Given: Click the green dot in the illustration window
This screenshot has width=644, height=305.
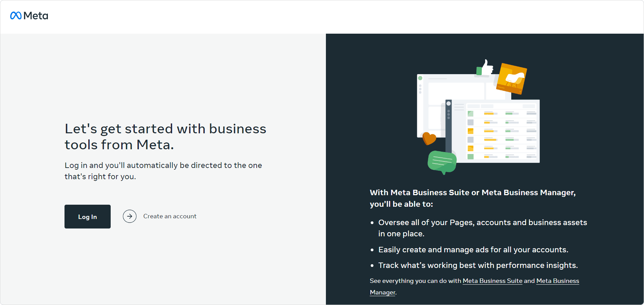Looking at the screenshot, I should click(420, 78).
